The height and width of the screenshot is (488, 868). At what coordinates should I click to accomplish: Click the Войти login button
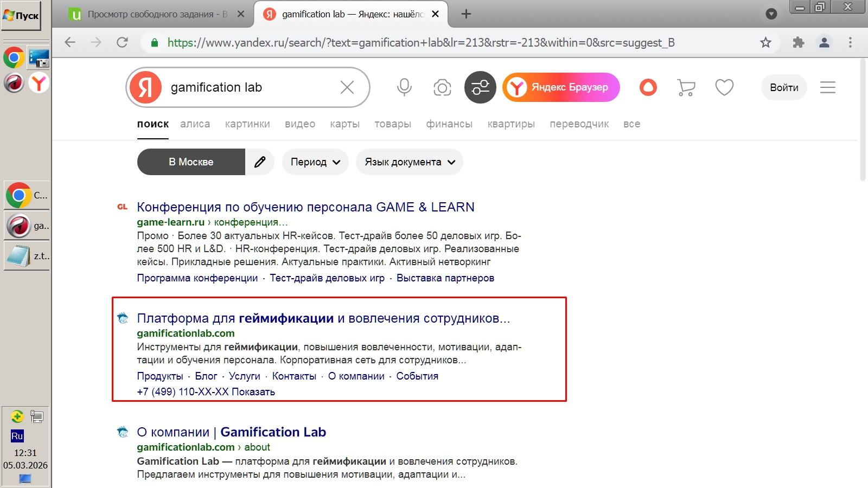click(784, 87)
